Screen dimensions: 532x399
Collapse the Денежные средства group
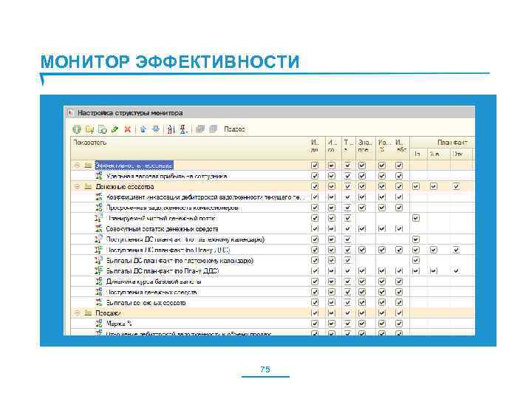click(x=78, y=187)
